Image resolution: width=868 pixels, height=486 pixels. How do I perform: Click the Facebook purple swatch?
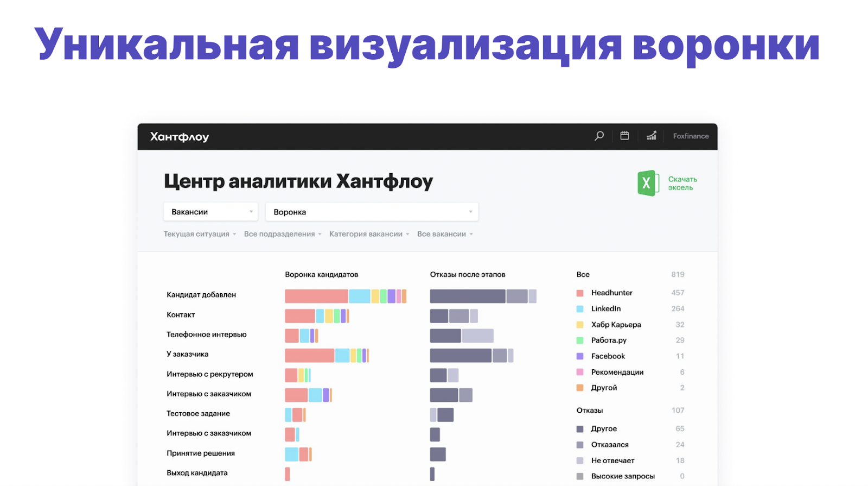[580, 356]
